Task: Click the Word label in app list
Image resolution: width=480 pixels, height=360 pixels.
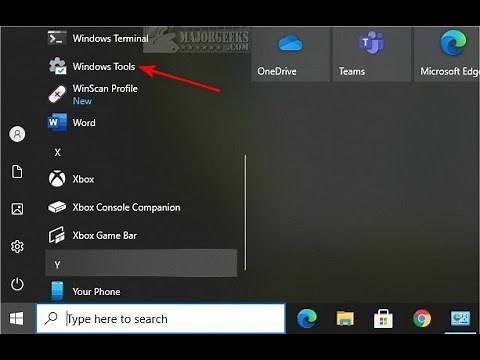Action: [x=84, y=123]
